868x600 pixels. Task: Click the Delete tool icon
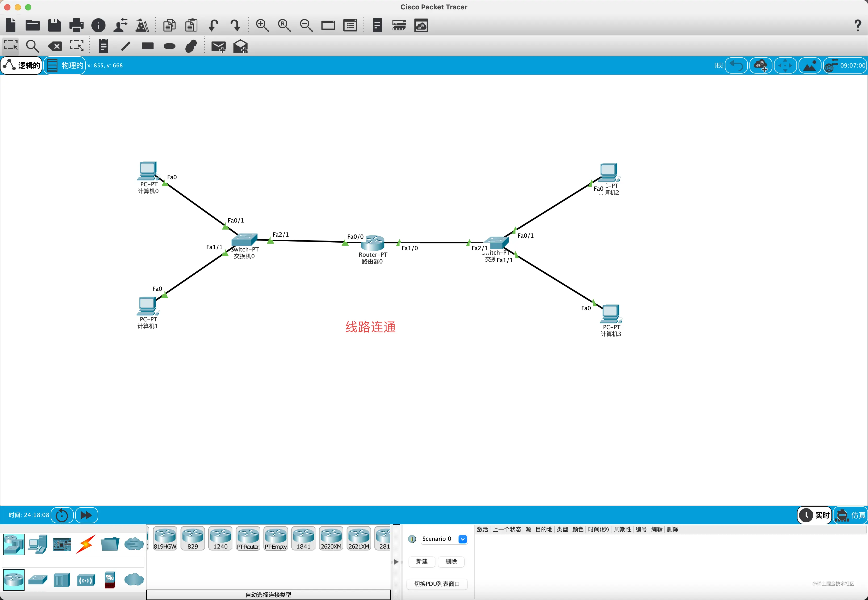pos(55,46)
